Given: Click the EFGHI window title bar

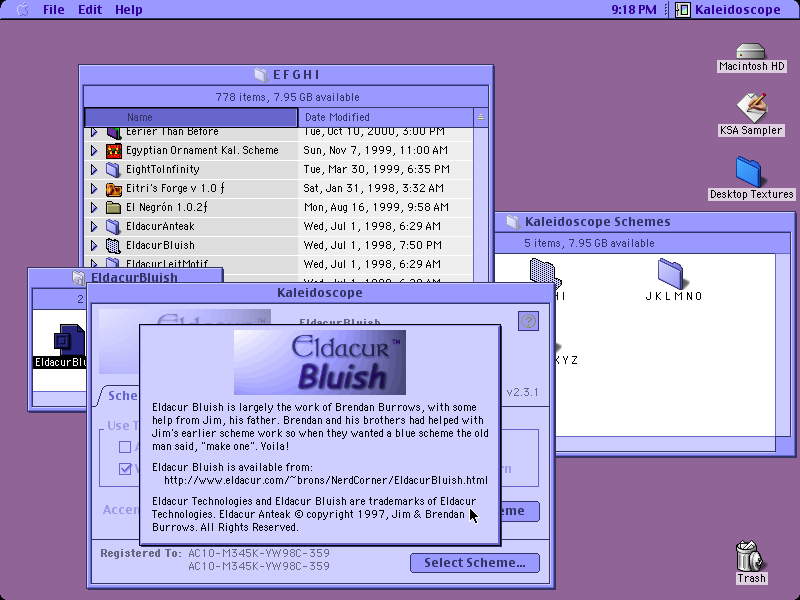Looking at the screenshot, I should pos(286,75).
